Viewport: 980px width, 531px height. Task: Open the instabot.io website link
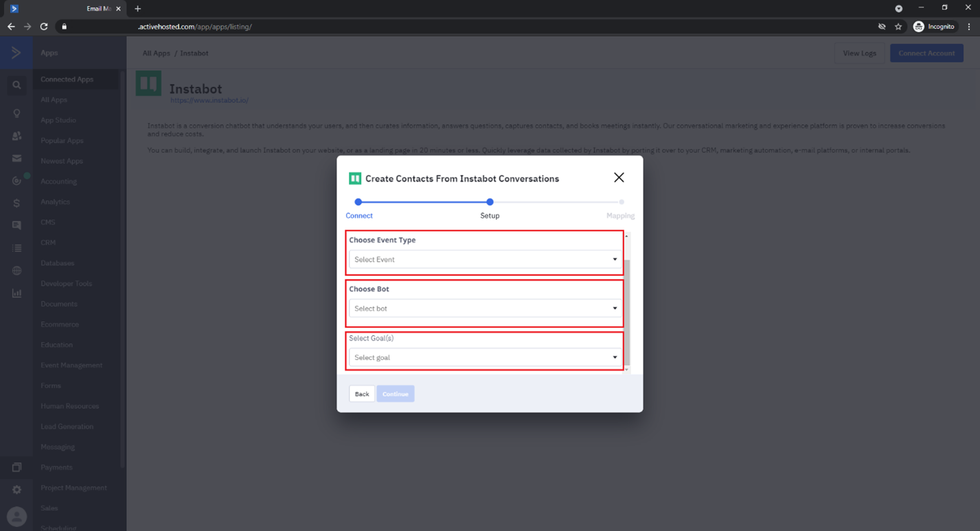pos(209,101)
